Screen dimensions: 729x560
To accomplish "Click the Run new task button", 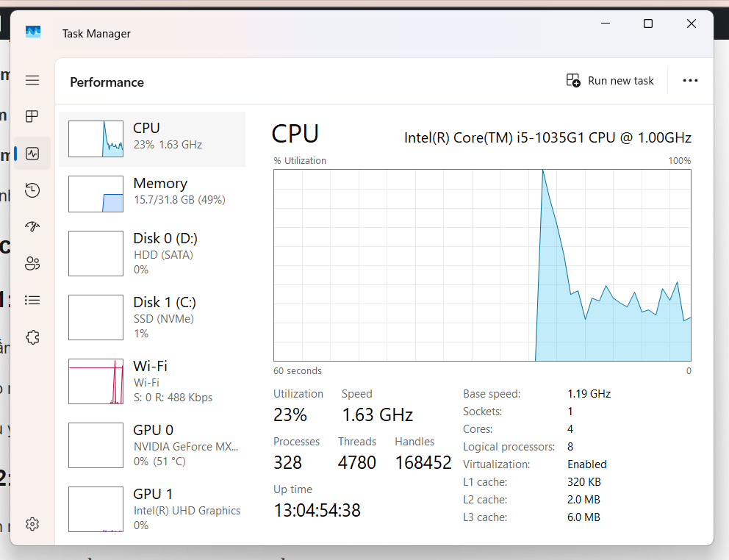I will click(610, 81).
